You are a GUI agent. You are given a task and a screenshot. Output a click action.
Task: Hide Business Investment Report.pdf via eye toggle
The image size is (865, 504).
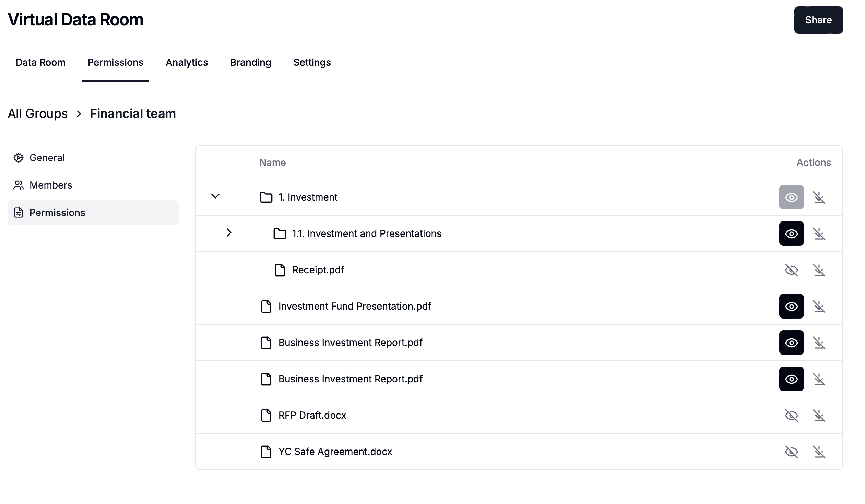[x=792, y=343]
